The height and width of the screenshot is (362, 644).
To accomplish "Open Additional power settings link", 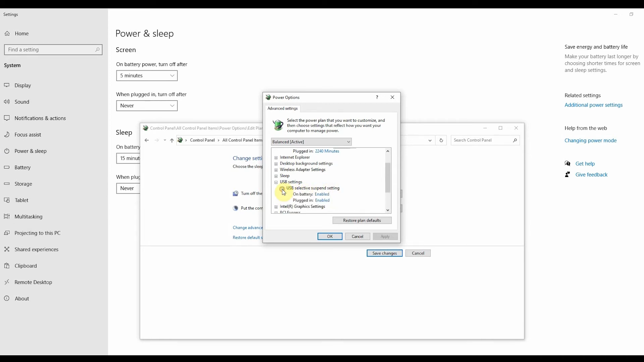I will tap(594, 105).
